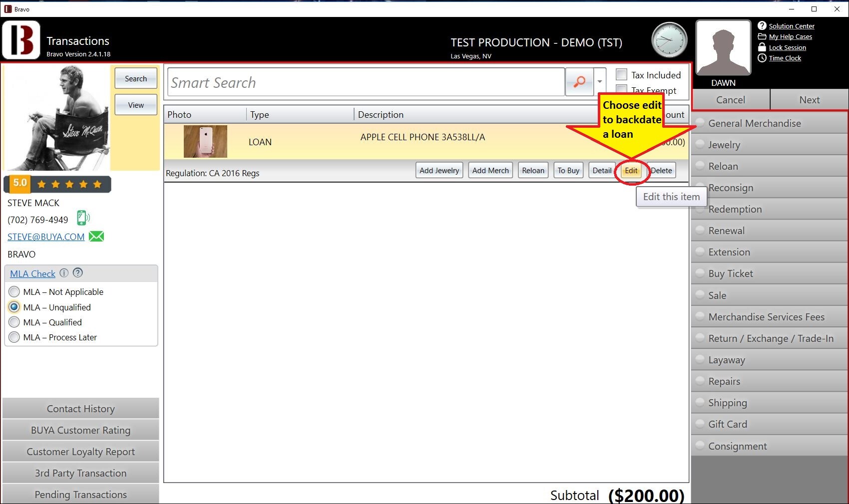Click the MLA Check question mark icon
Viewport: 849px width, 504px height.
point(78,273)
